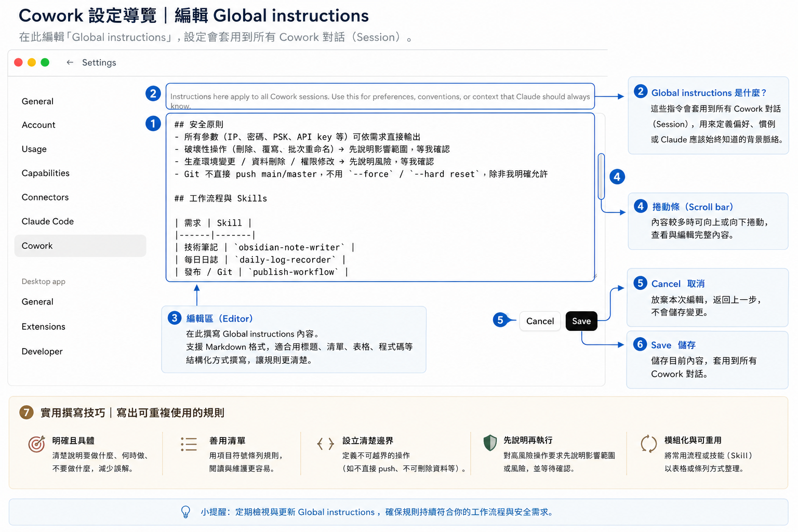Click the Settings title text
The height and width of the screenshot is (532, 798).
click(99, 62)
